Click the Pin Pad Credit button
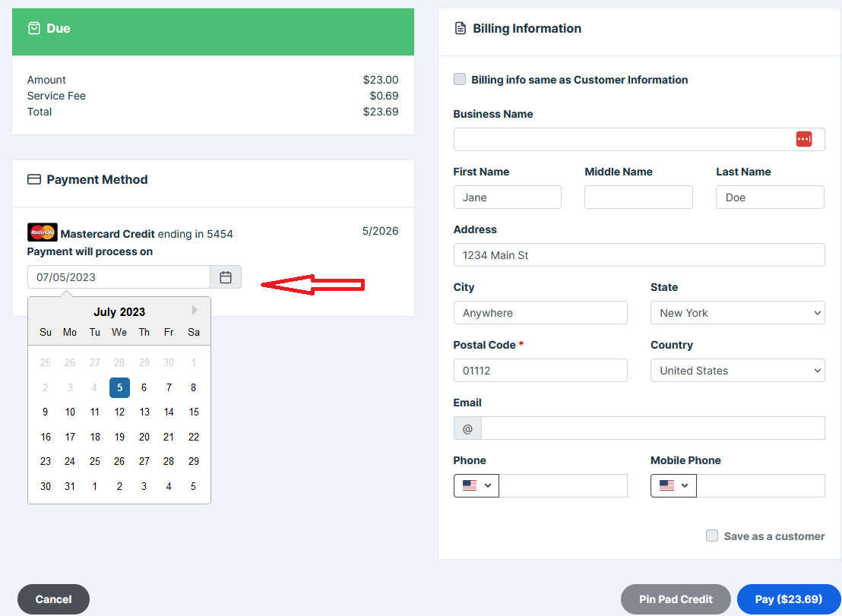Screen dimensions: 842x616 tap(676, 599)
